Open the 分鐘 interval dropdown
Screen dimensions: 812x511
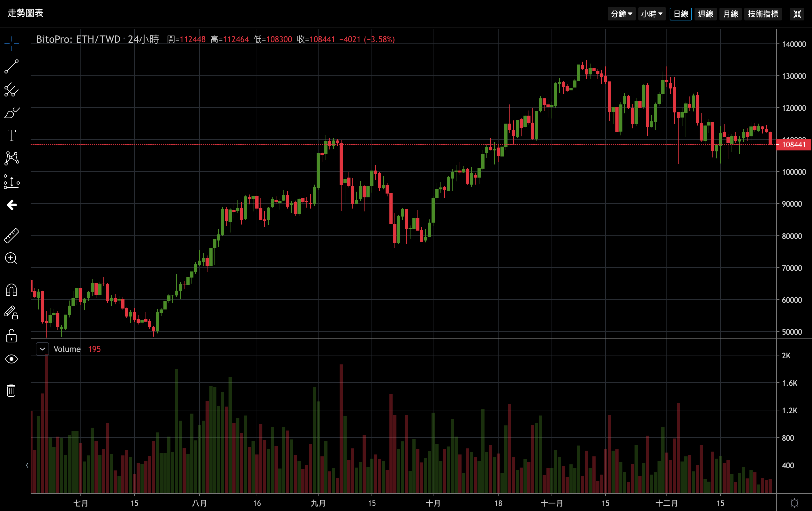coord(621,14)
